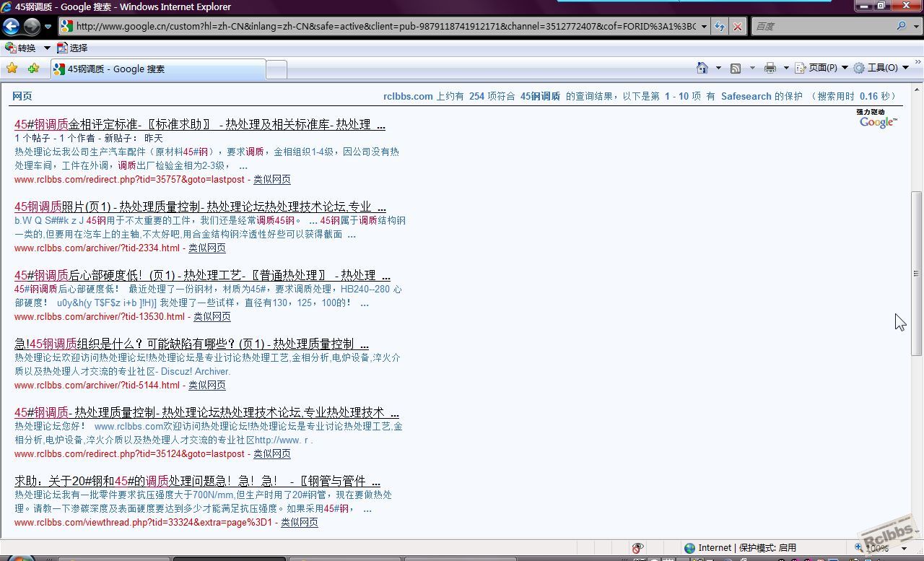Open the 工具(O) menu
The width and height of the screenshot is (924, 561).
click(x=881, y=68)
